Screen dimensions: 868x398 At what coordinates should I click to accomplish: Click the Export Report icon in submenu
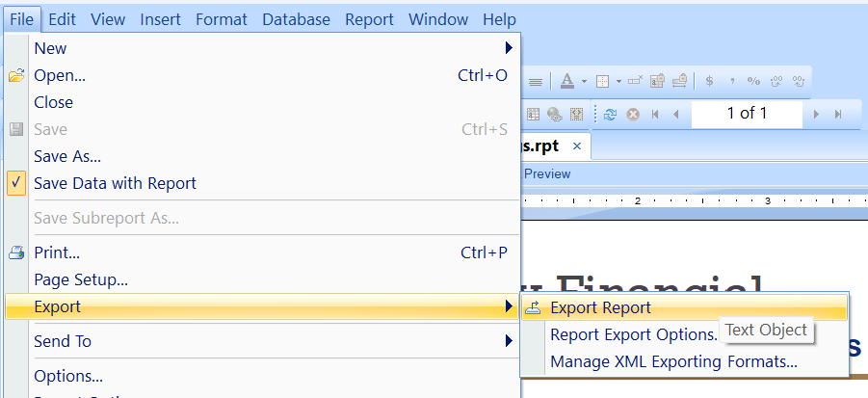coord(533,307)
